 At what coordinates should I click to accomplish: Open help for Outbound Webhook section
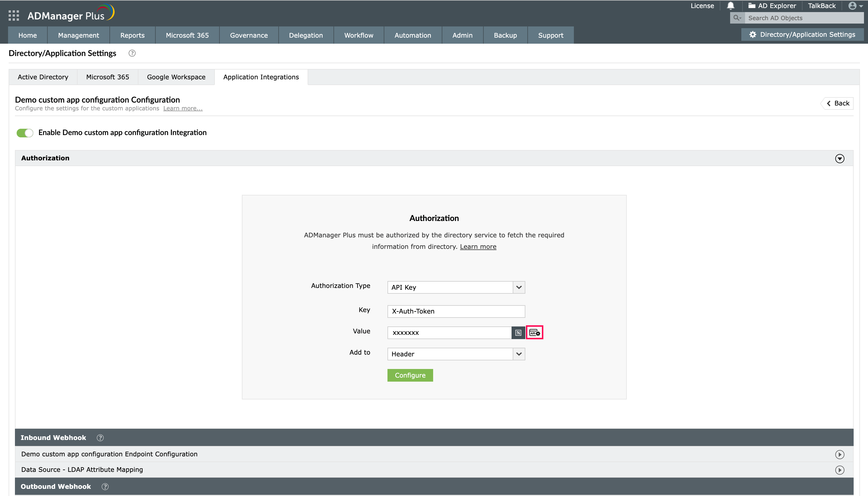(x=105, y=487)
